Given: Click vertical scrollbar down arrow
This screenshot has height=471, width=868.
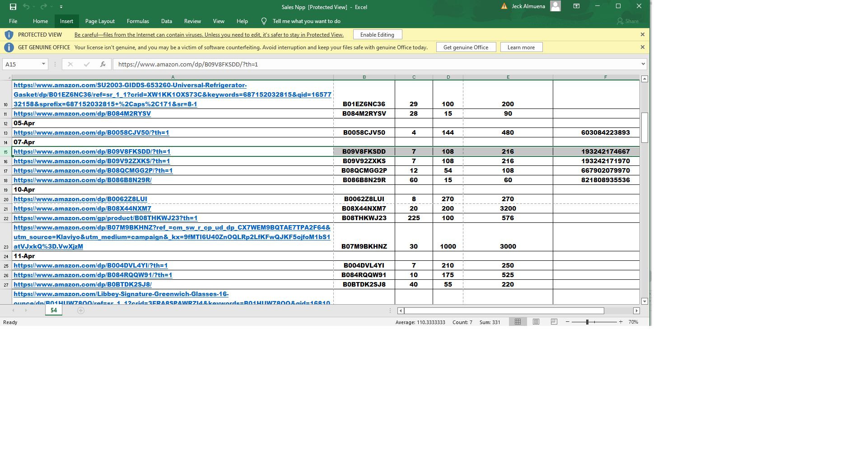Looking at the screenshot, I should click(x=644, y=301).
